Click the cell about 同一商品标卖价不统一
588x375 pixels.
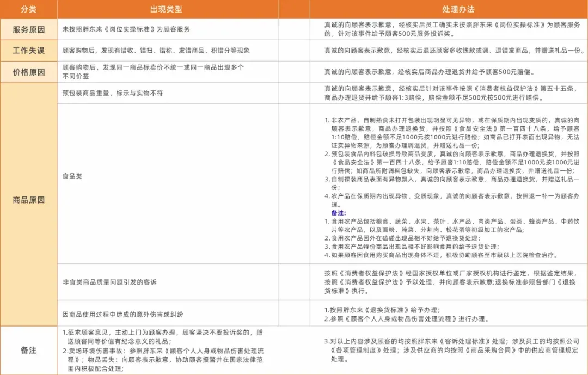[153, 72]
